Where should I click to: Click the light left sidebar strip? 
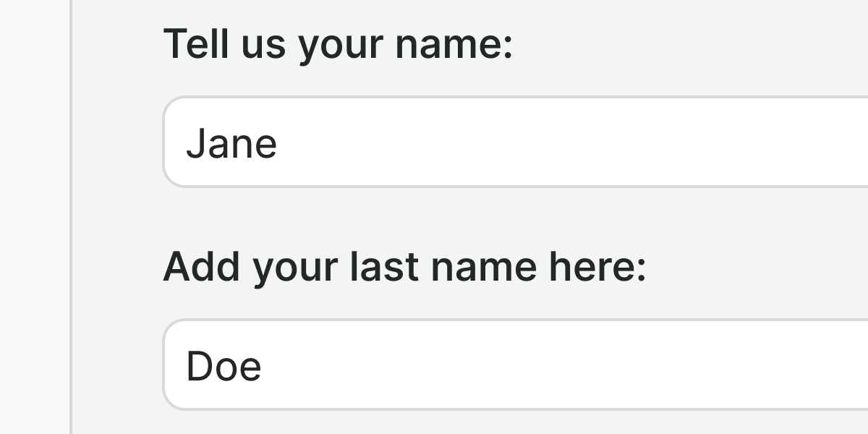pos(33,217)
